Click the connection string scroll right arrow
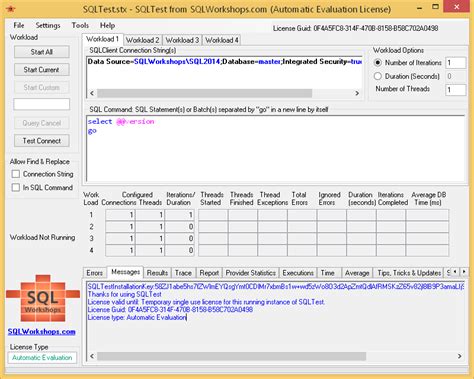This screenshot has height=379, width=474. 357,93
